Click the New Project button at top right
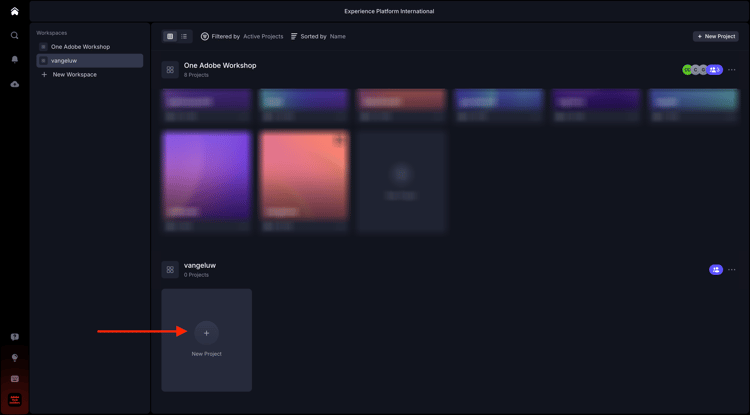 tap(716, 36)
